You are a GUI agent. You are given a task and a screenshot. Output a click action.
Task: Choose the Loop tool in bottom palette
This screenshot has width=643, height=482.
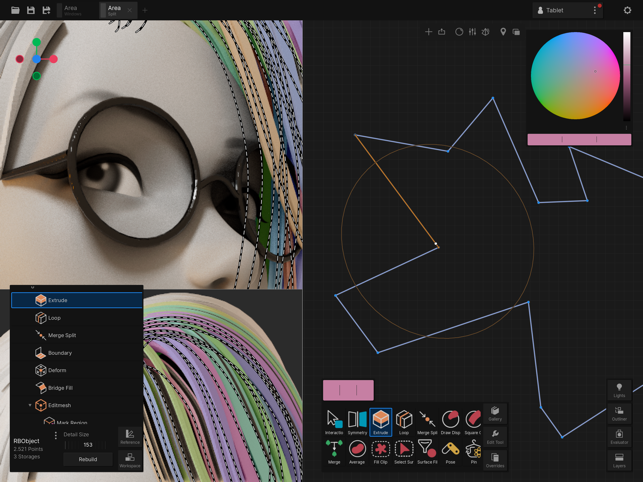(404, 422)
